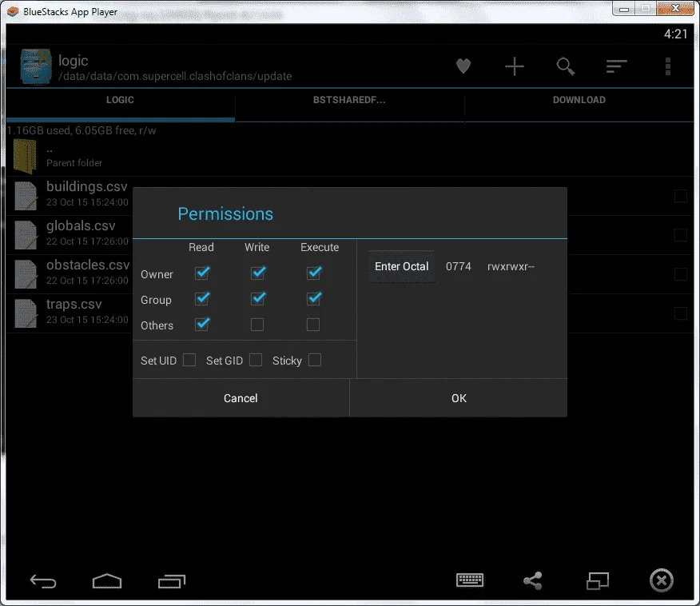The image size is (700, 606).
Task: Toggle Owner Execute permission
Action: pyautogui.click(x=314, y=273)
